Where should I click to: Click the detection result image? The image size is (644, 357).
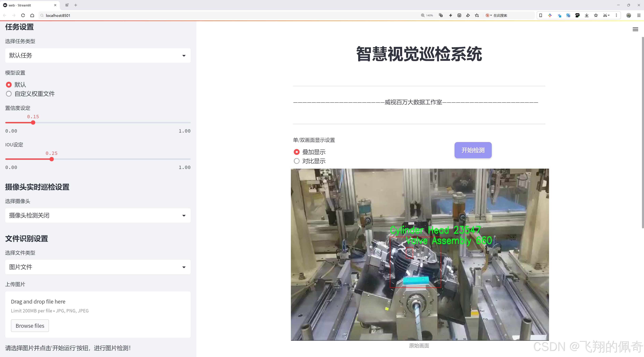point(420,254)
